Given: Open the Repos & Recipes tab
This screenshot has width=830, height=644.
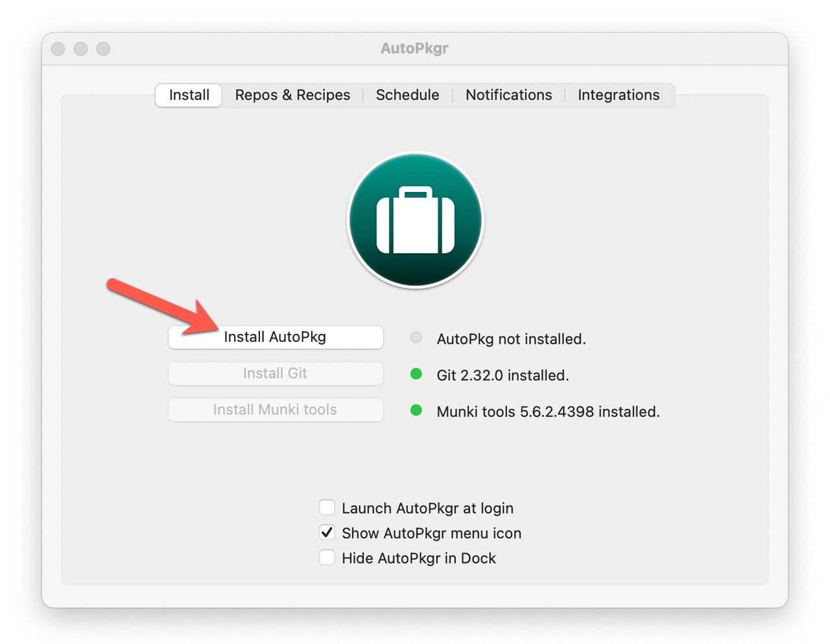Looking at the screenshot, I should [x=292, y=95].
